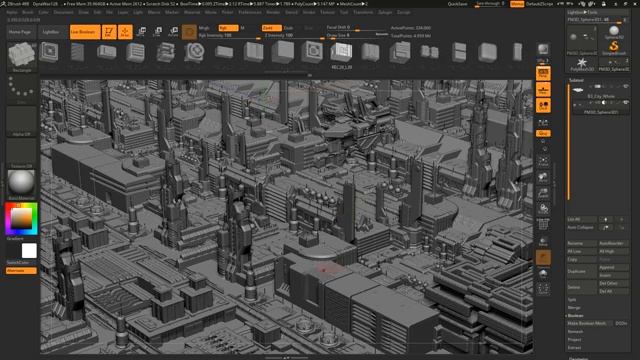Image resolution: width=640 pixels, height=360 pixels.
Task: Select the PolyMesh3D star tool
Action: 582,64
